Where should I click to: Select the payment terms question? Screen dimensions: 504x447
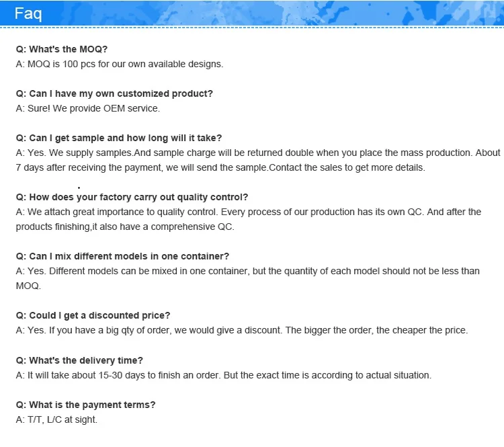(85, 405)
